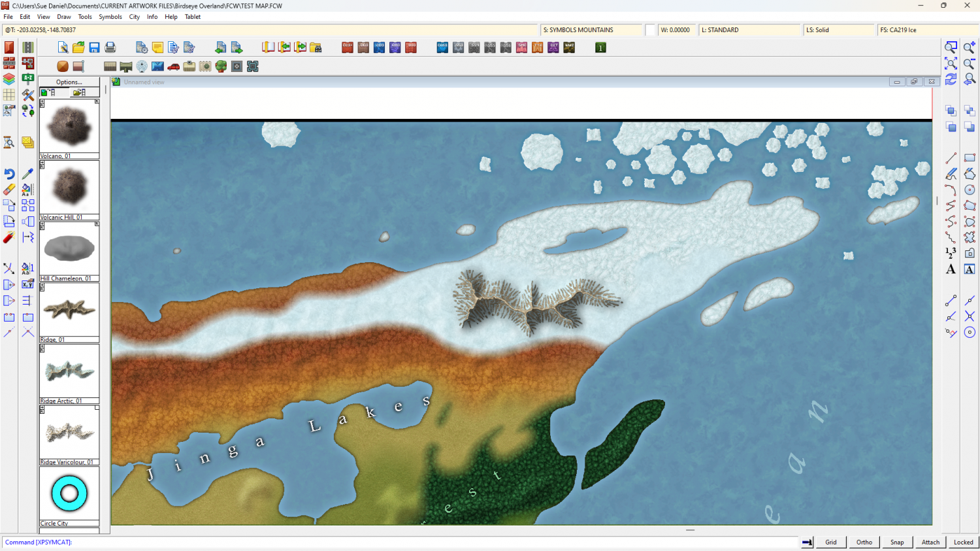
Task: Select the Ridge Arctic, 01 symbol thumbnail
Action: click(x=69, y=371)
